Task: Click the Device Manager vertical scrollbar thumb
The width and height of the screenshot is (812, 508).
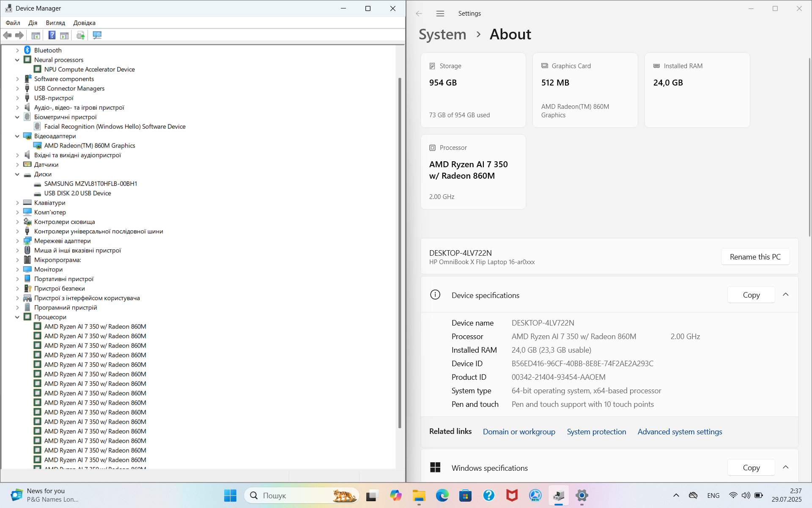Action: (400, 253)
